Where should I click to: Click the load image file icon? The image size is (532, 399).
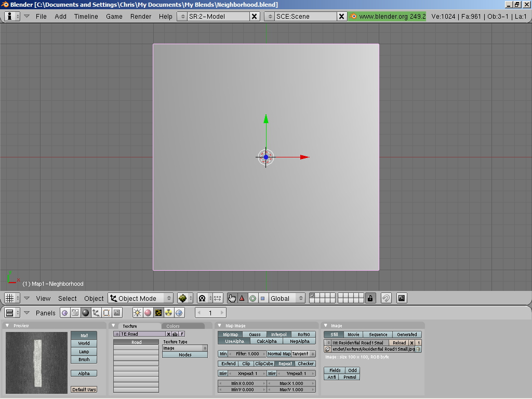tap(328, 349)
